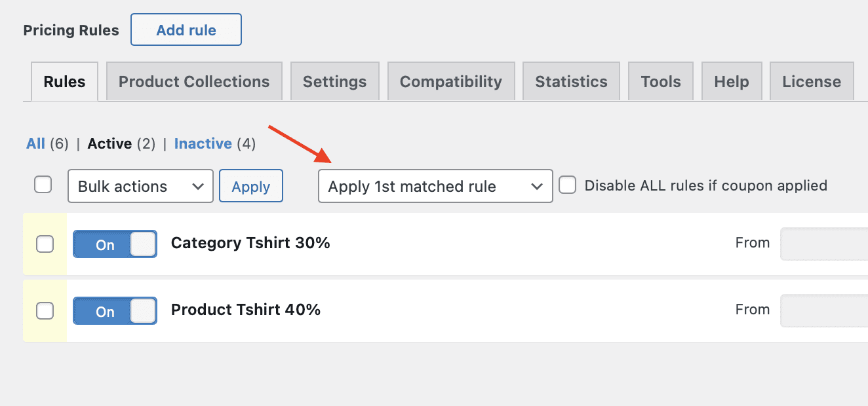Open the Bulk actions dropdown
868x406 pixels.
[x=140, y=186]
